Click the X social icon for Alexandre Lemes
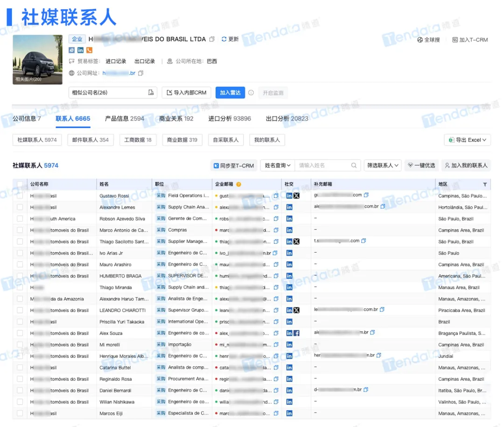This screenshot has width=504, height=427. (297, 207)
